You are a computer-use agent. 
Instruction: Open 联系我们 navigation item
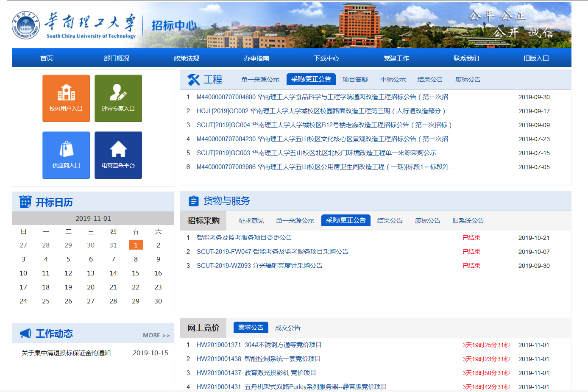click(466, 58)
